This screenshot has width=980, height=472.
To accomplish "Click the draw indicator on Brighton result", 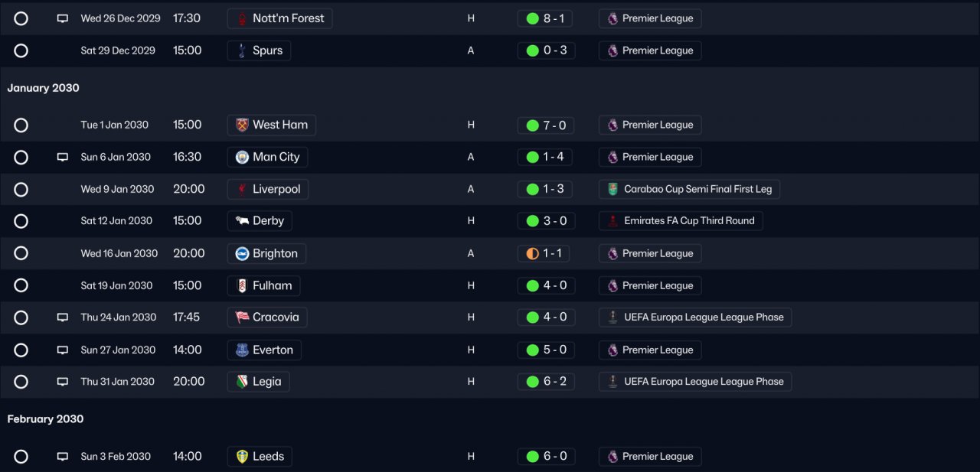I will click(533, 253).
